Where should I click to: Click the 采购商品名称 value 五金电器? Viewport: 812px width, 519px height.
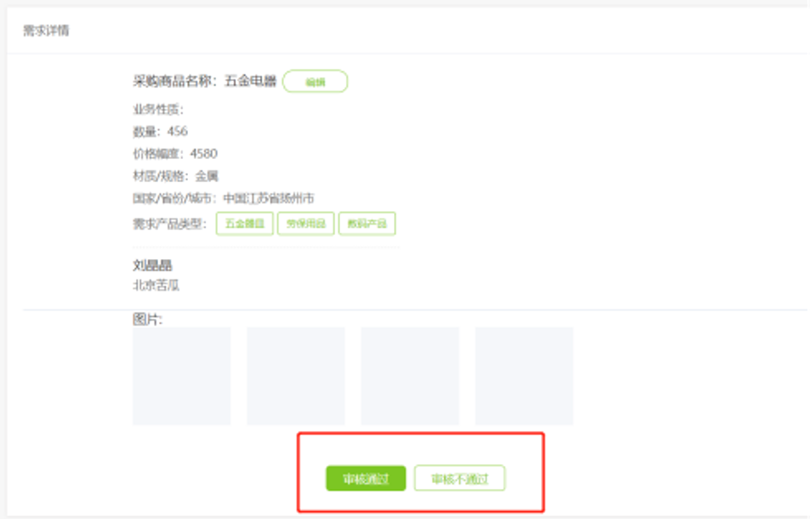click(x=250, y=81)
